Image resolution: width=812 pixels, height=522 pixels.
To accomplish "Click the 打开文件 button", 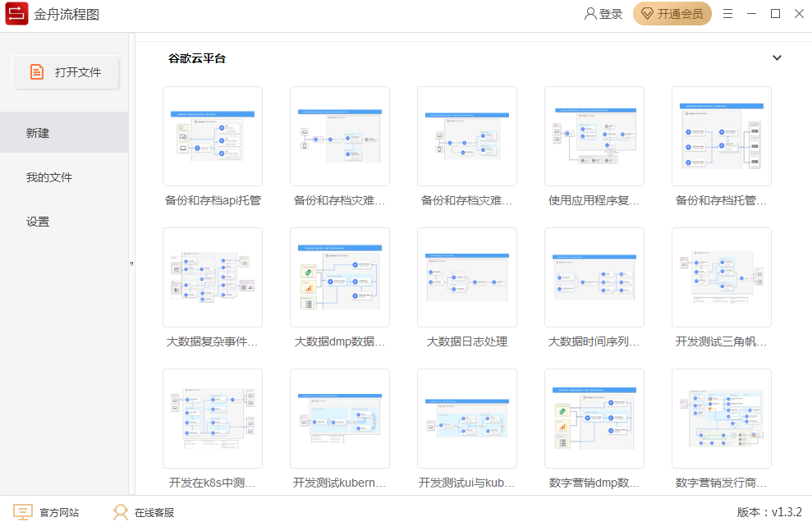I will [66, 72].
